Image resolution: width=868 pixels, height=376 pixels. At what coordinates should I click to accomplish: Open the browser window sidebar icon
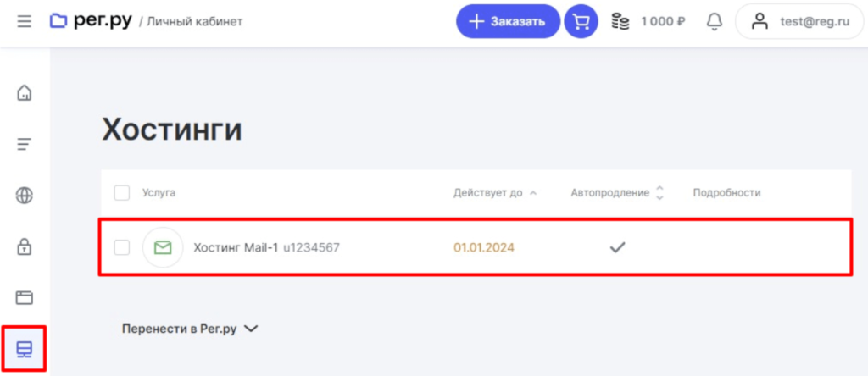pos(25,297)
